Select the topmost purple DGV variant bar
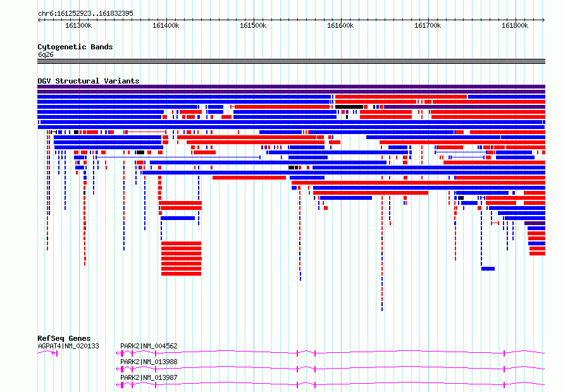This screenshot has height=392, width=563. (291, 87)
